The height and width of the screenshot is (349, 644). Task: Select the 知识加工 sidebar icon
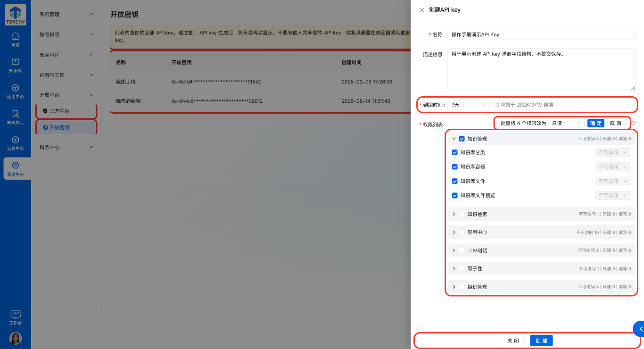click(15, 117)
